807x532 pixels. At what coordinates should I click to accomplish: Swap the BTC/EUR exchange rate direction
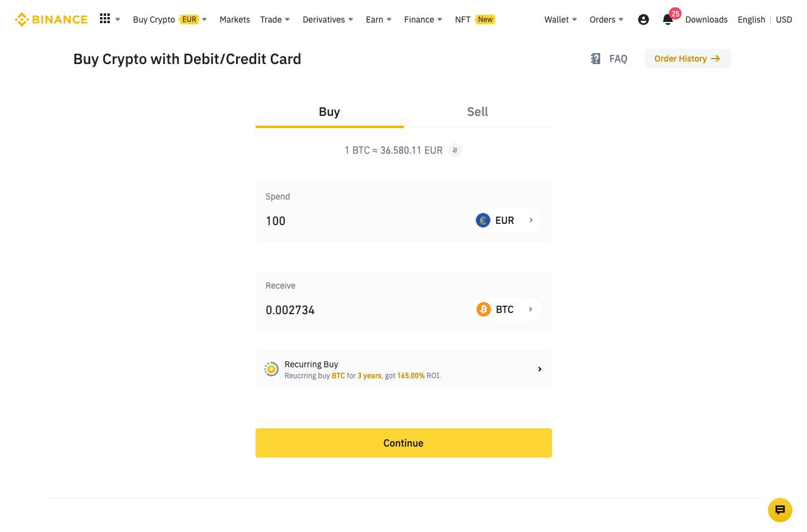[455, 150]
